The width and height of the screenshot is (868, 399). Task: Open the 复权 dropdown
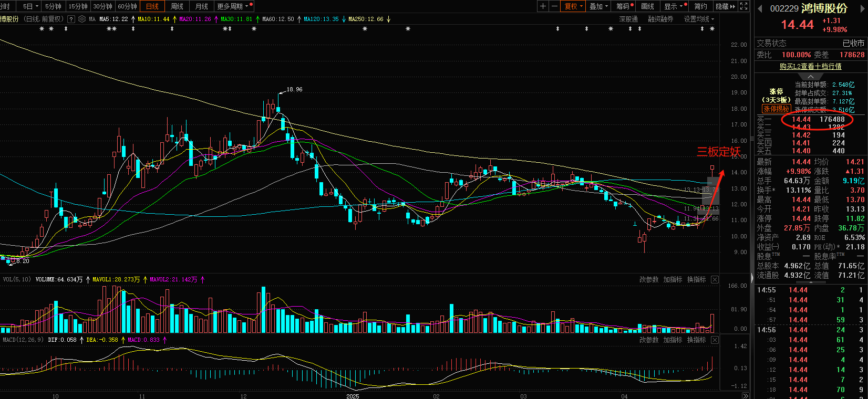pyautogui.click(x=573, y=6)
